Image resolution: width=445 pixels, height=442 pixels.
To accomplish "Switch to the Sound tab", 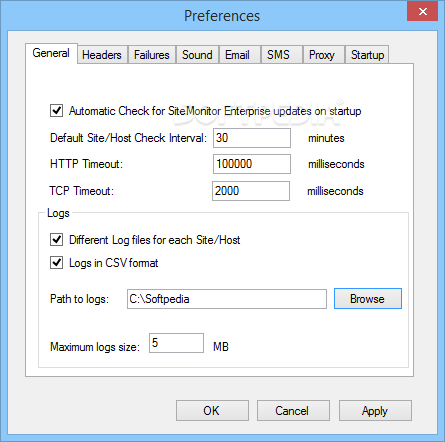I will (197, 55).
